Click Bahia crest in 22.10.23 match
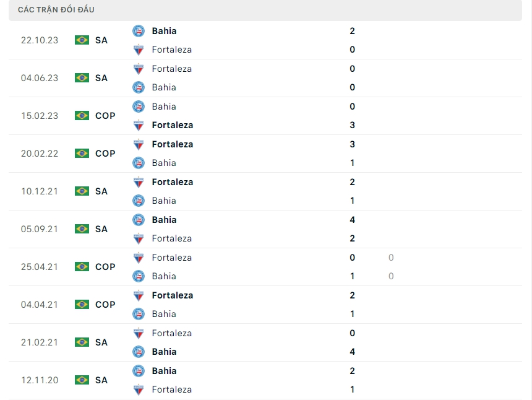 (139, 31)
